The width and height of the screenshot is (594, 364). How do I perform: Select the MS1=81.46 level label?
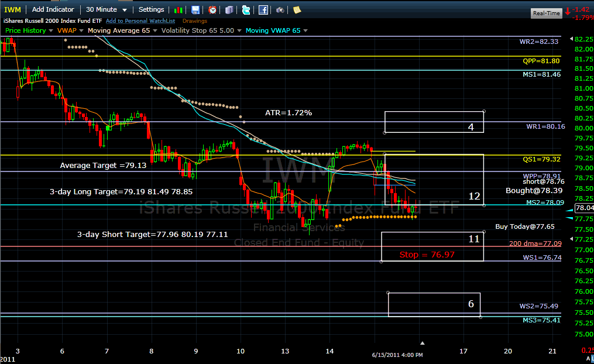[541, 75]
